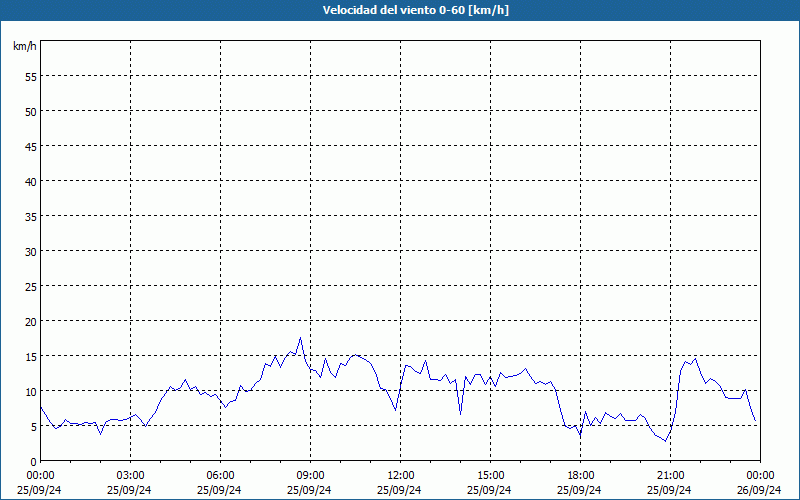Select the y-axis value '20'

pos(31,321)
